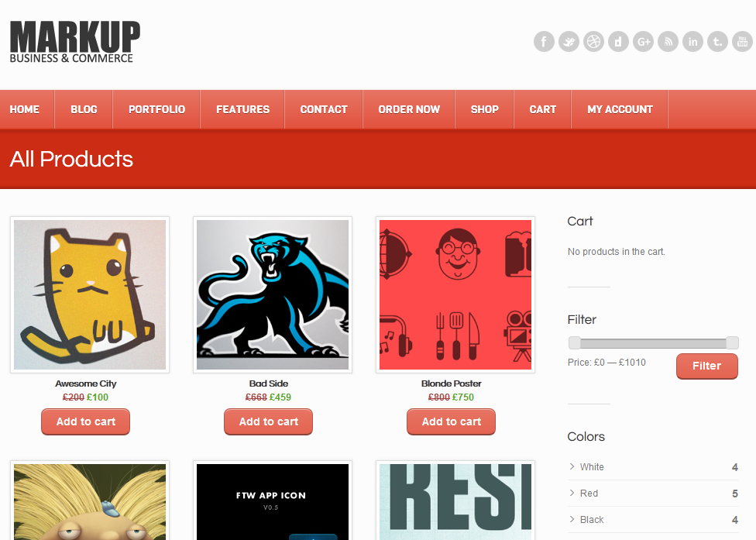Open the Facebook social icon
Screen dimensions: 756x540
544,42
